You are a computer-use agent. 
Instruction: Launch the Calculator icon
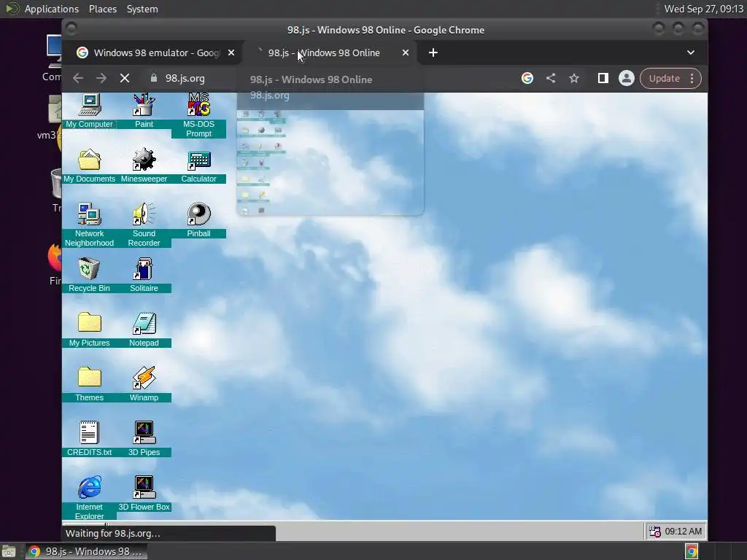(x=198, y=167)
